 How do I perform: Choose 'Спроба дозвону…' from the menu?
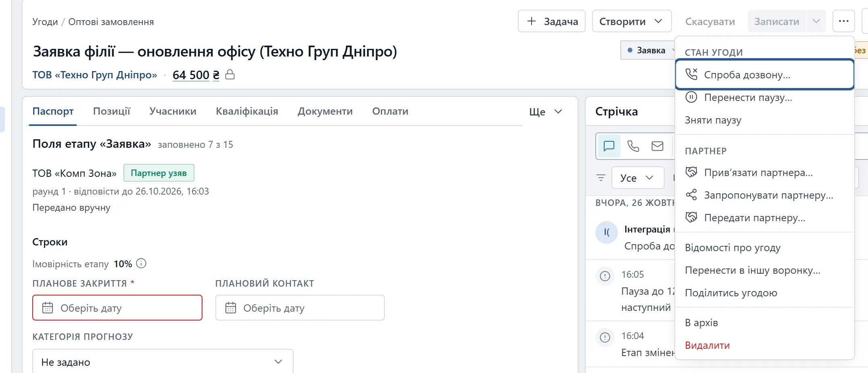pyautogui.click(x=765, y=74)
